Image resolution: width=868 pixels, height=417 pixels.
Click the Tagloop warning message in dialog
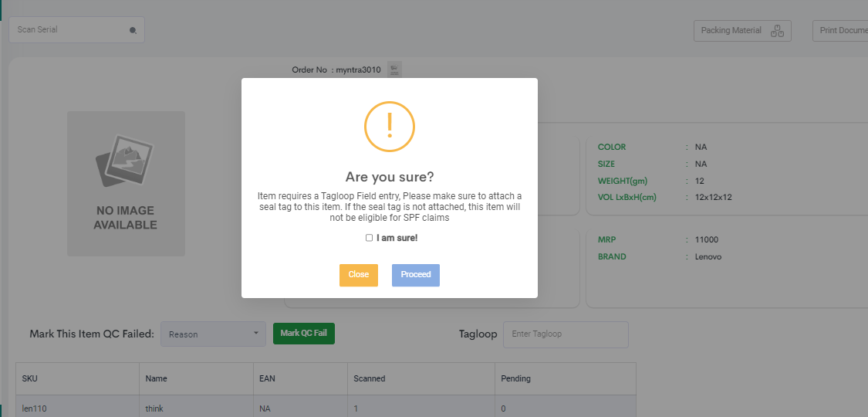[390, 207]
